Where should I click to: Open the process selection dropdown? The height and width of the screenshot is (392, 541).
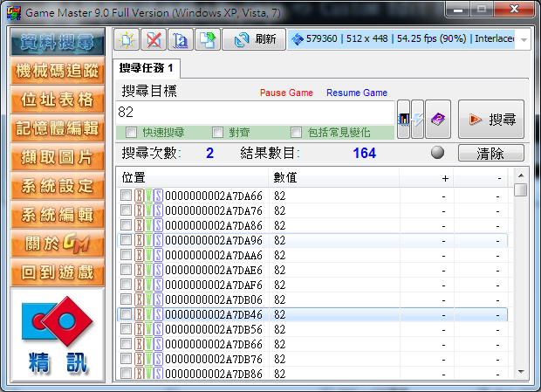(x=523, y=40)
